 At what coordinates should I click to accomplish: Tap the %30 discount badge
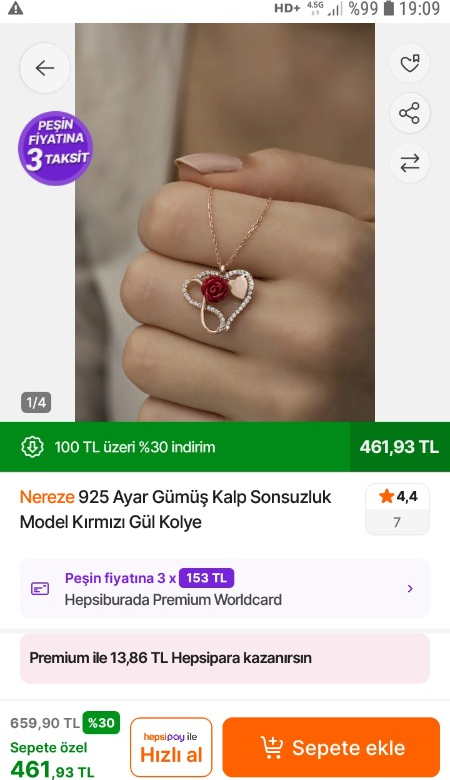point(101,722)
